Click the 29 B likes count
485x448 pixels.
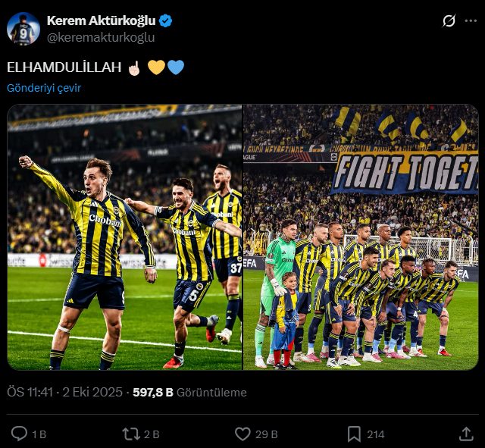coord(267,434)
